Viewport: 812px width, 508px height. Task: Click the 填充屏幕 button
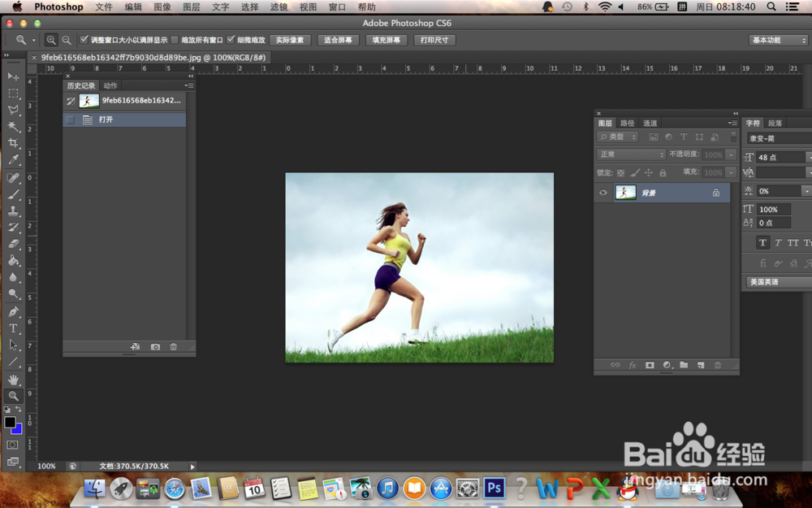[387, 40]
